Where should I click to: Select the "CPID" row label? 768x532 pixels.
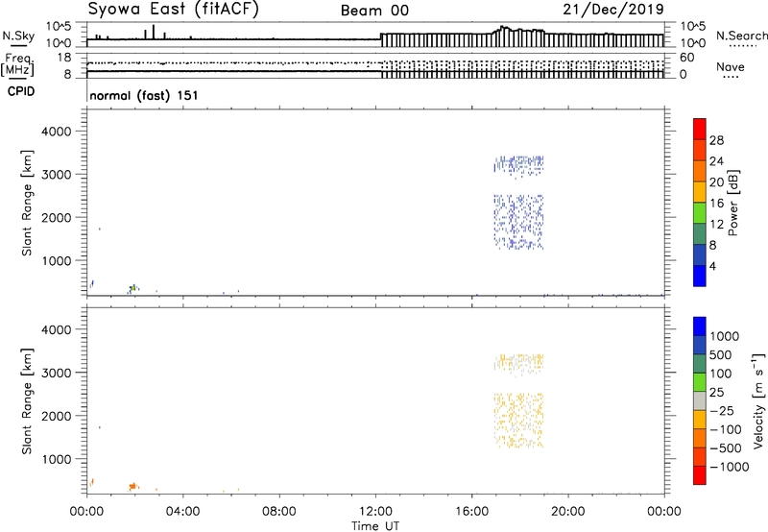coord(21,91)
